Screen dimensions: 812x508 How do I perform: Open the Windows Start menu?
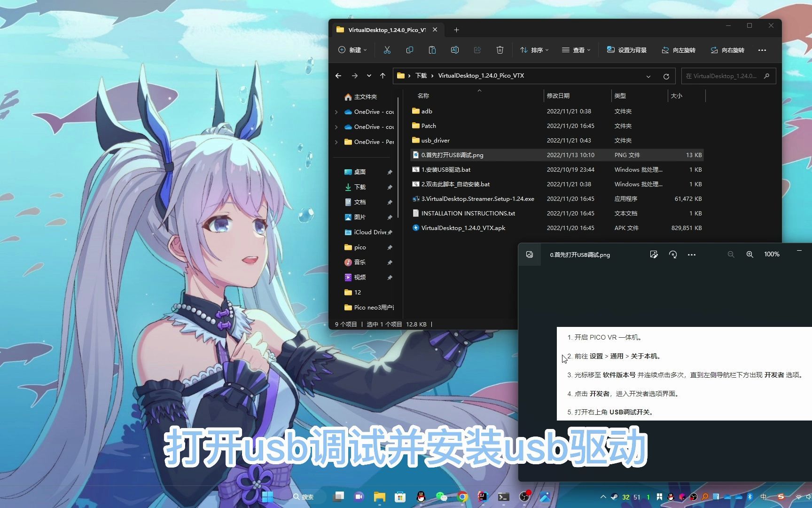pos(268,497)
